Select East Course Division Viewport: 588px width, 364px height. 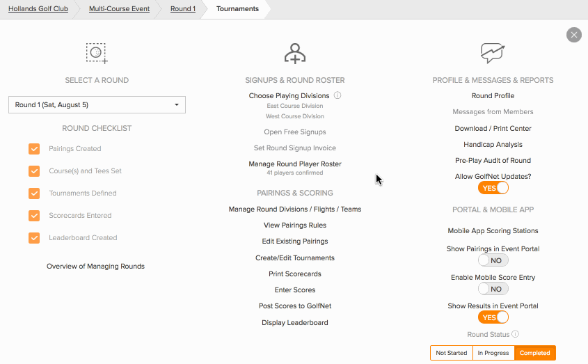click(295, 106)
